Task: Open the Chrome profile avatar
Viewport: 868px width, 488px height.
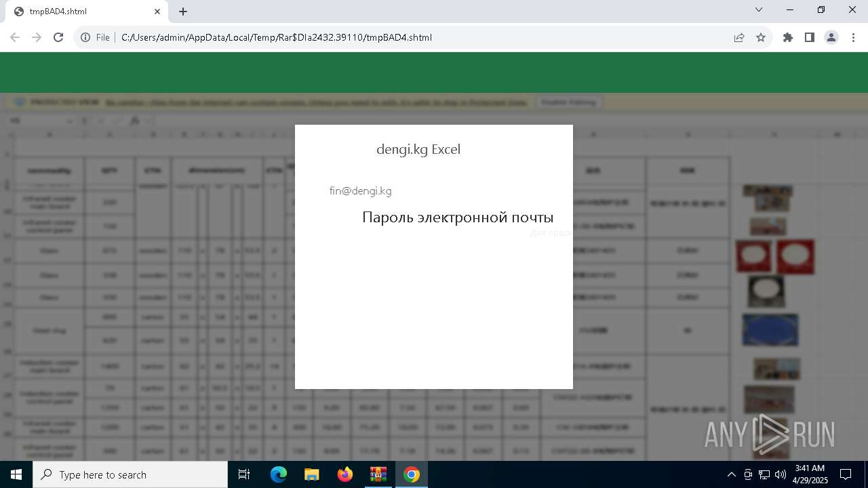Action: pyautogui.click(x=831, y=37)
